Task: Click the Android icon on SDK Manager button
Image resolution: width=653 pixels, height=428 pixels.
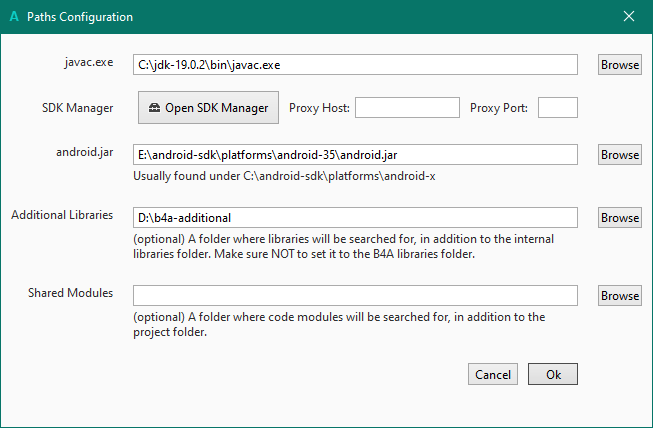Action: [x=154, y=108]
